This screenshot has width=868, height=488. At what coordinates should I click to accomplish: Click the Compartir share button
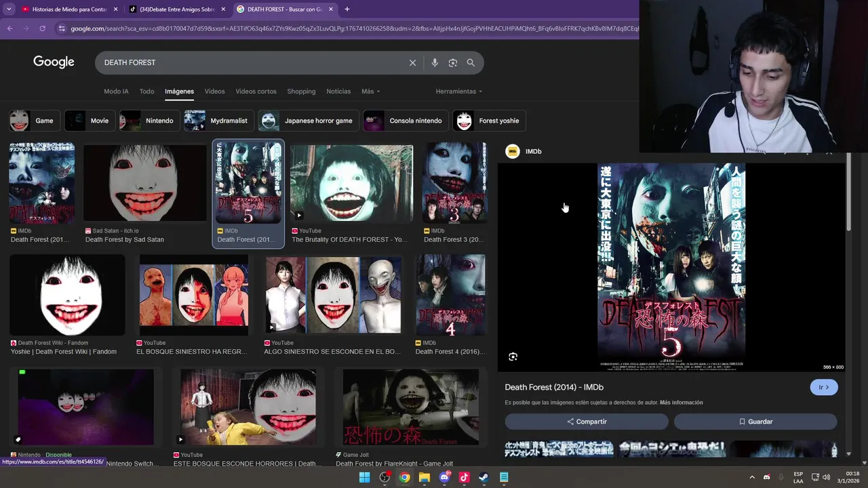tap(587, 422)
